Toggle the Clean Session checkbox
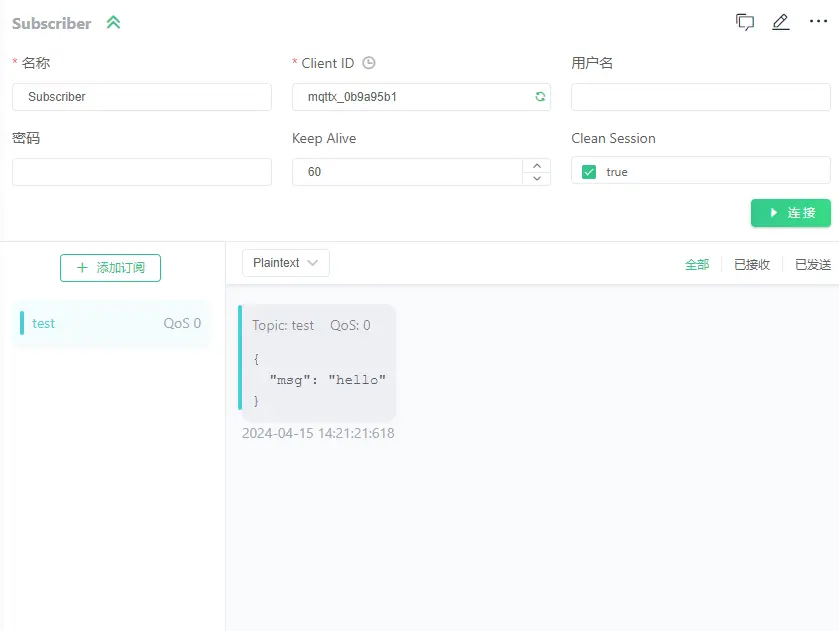839x631 pixels. [x=589, y=172]
